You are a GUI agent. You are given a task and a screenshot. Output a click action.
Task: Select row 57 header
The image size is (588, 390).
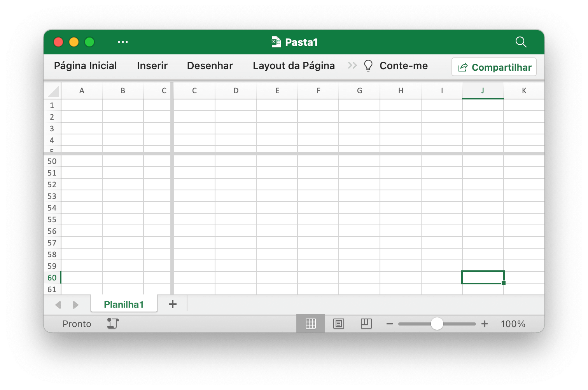52,243
